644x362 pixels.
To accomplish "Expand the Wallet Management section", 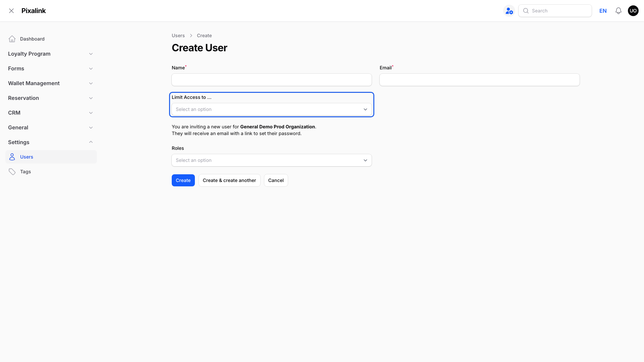I will point(51,83).
